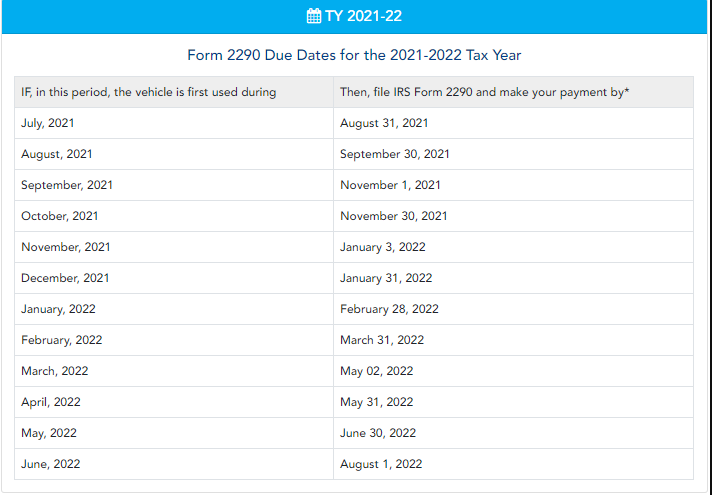This screenshot has width=712, height=495.
Task: Select the 'January 3, 2022' due date cell
Action: 513,247
